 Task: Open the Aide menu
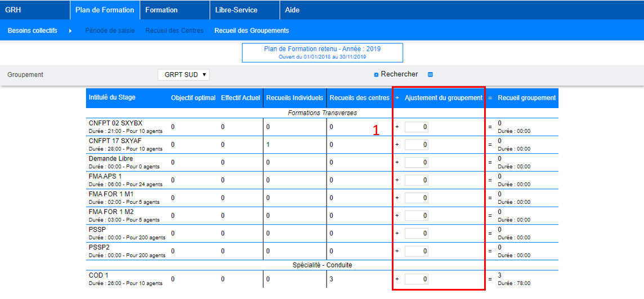[292, 10]
